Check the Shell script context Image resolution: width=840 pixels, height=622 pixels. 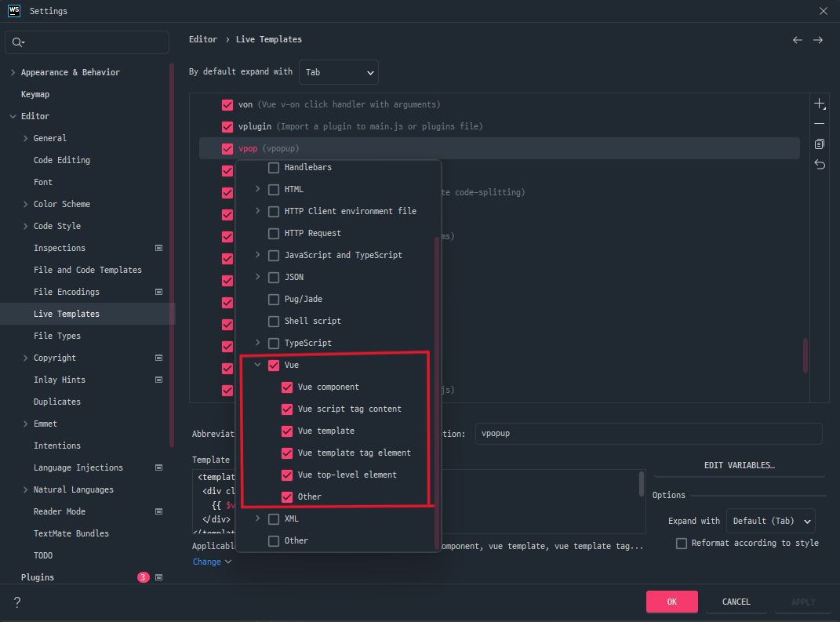point(274,322)
